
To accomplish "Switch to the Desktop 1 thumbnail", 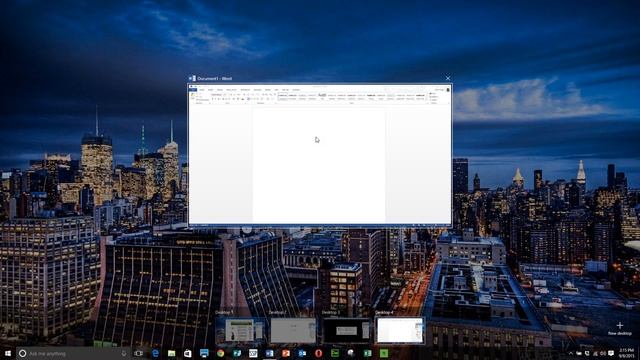I will tap(240, 330).
